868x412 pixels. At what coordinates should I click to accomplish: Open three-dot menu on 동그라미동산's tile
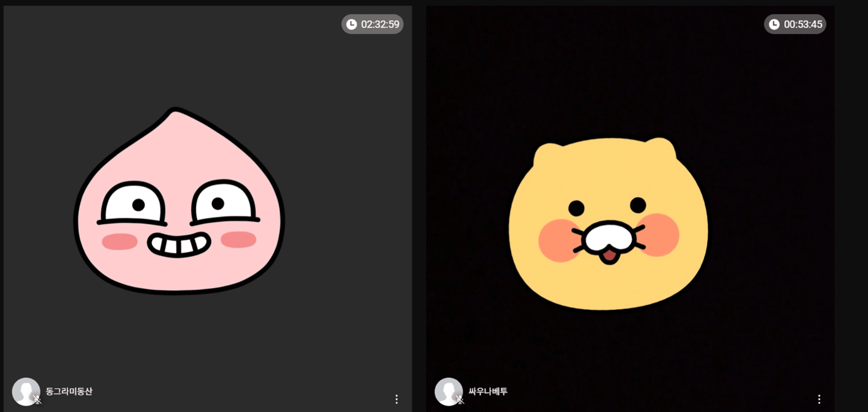tap(397, 399)
